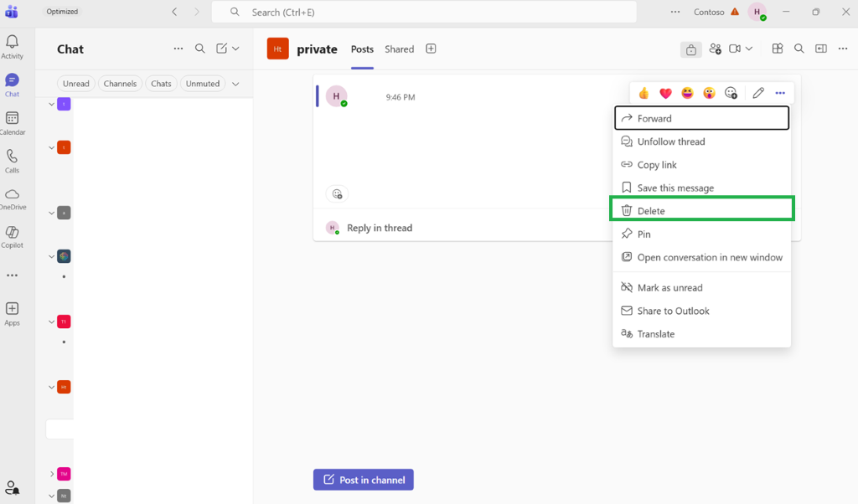React with the surprised emoji
This screenshot has width=858, height=504.
pyautogui.click(x=709, y=93)
